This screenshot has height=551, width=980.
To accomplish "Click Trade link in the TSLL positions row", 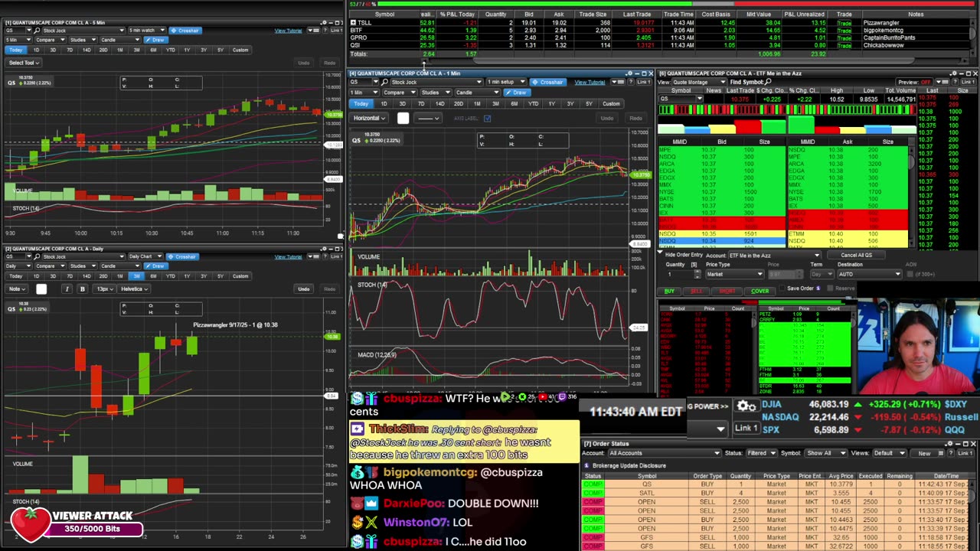I will tap(844, 22).
